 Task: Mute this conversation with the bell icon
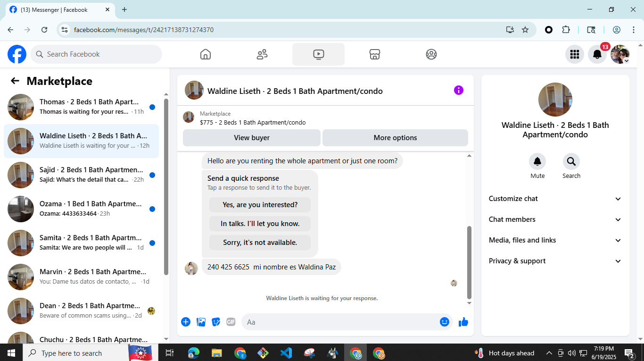click(x=537, y=162)
